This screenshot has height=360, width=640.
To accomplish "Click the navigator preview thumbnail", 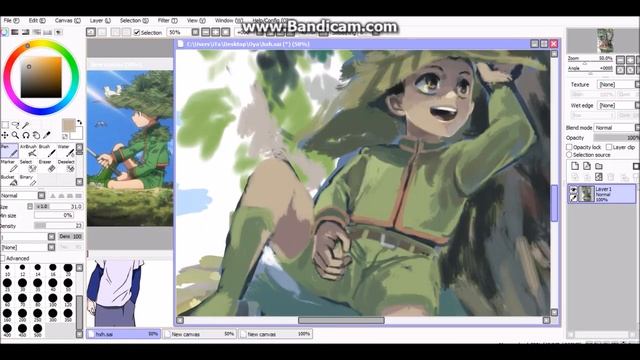I will coord(605,40).
